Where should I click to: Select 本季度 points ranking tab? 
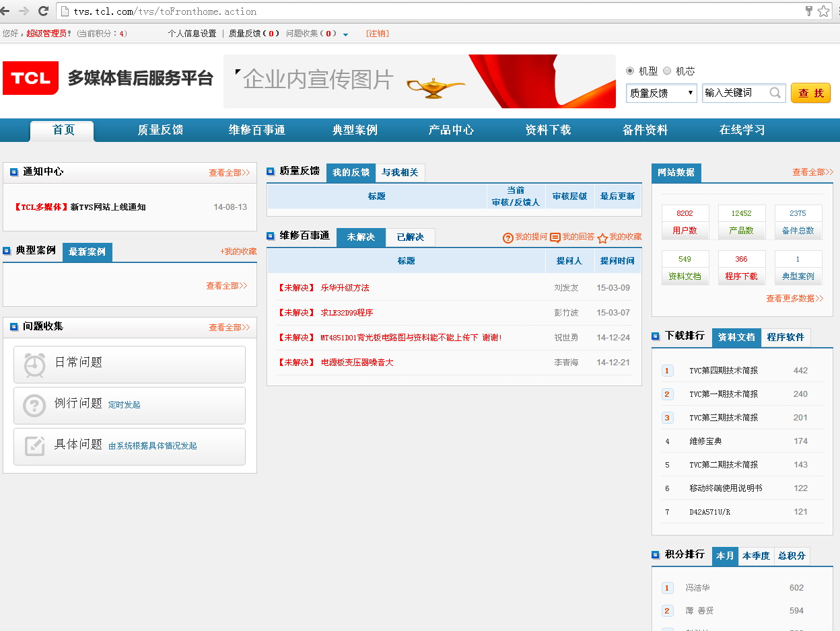pyautogui.click(x=756, y=556)
